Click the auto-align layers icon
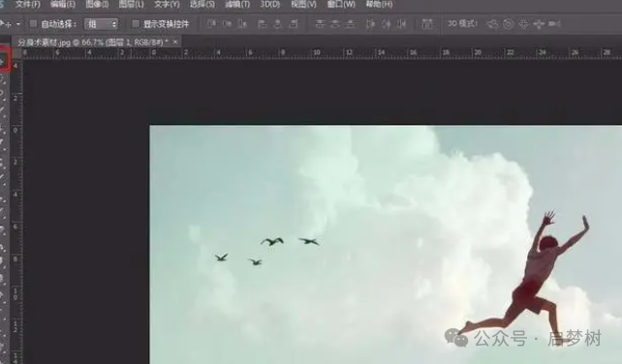 (427, 24)
